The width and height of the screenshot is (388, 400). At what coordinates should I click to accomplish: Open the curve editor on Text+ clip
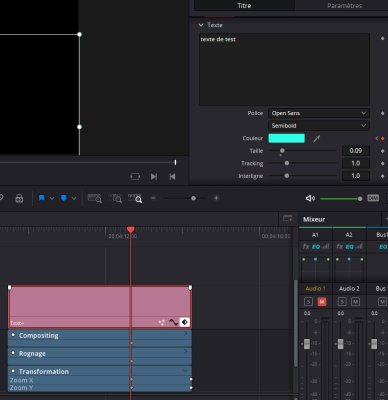(173, 322)
